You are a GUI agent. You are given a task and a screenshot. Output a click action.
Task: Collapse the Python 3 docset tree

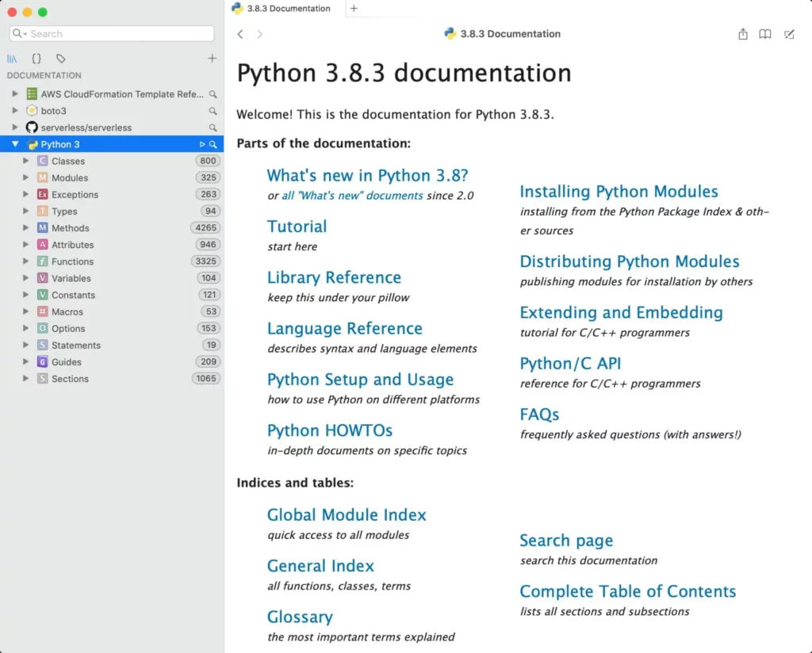15,144
